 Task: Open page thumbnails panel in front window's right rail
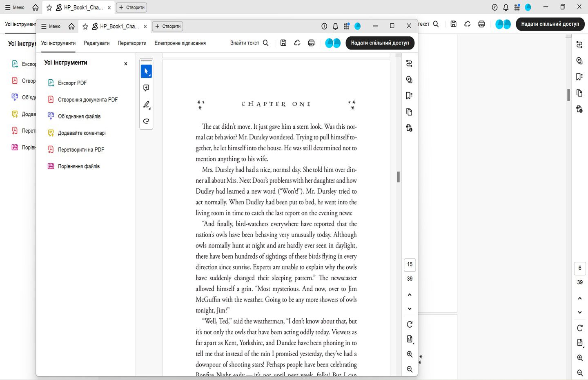pos(409,112)
